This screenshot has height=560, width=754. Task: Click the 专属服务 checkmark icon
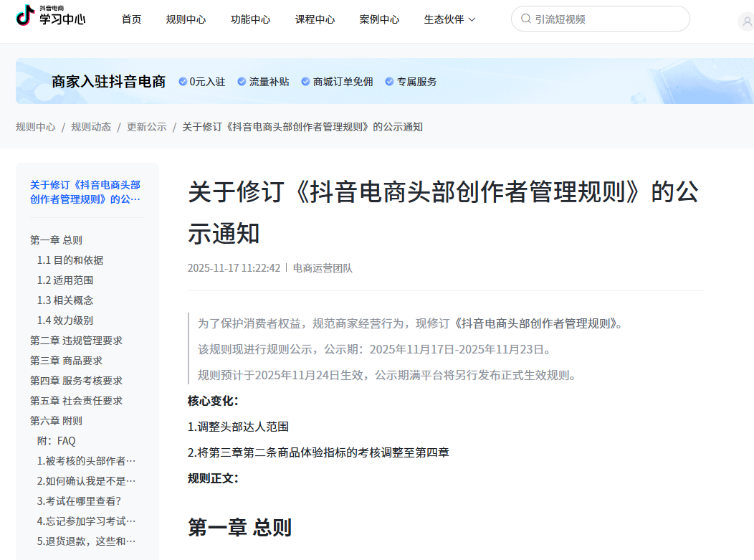coord(389,82)
